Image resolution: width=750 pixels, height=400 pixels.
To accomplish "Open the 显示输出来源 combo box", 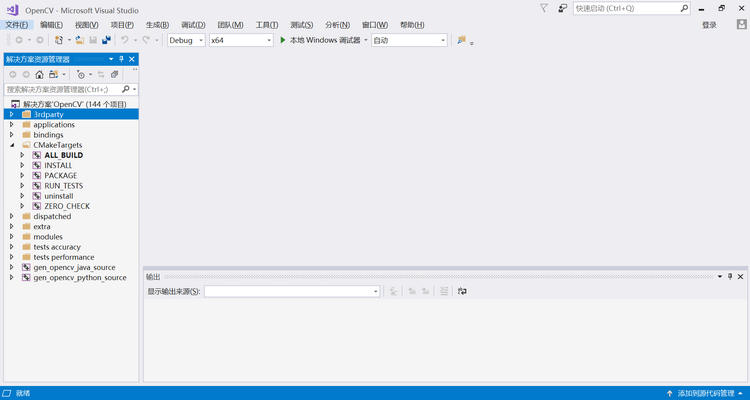I will point(292,291).
